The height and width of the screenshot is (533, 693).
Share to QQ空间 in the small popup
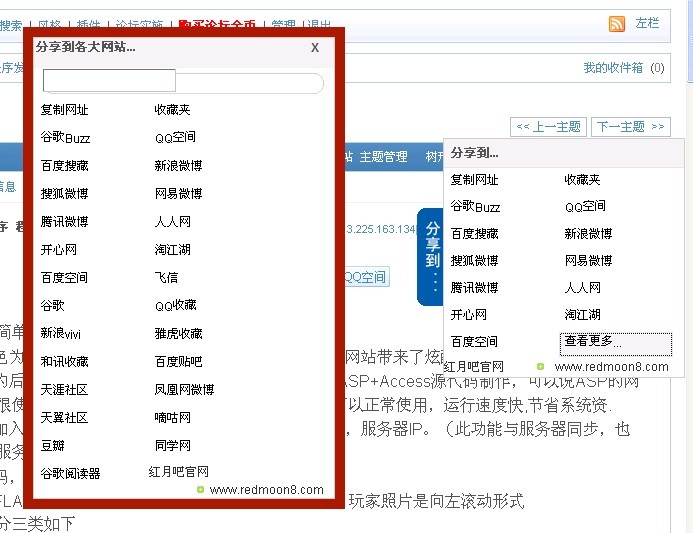tap(585, 206)
